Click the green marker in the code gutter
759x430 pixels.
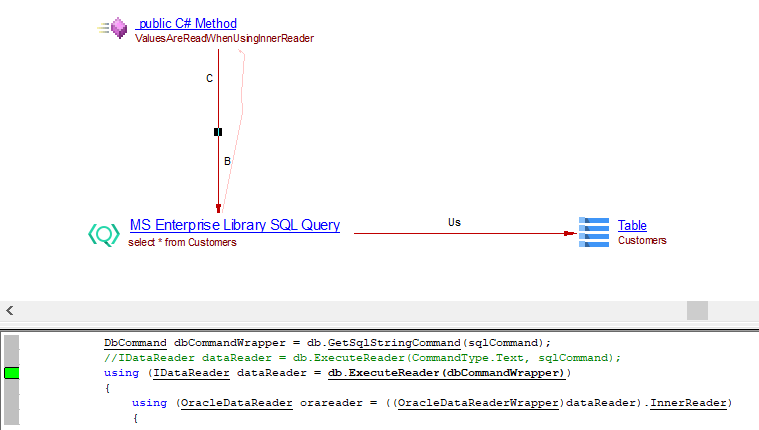[11, 373]
